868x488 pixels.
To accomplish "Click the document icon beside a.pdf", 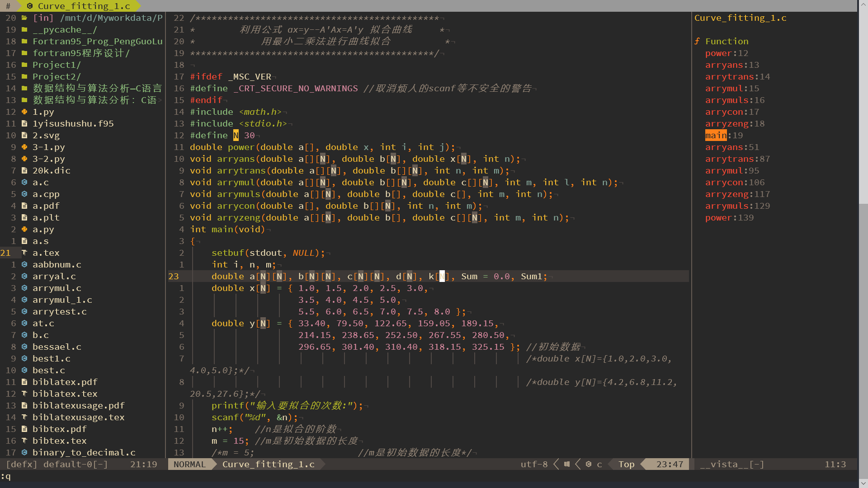I will click(24, 206).
